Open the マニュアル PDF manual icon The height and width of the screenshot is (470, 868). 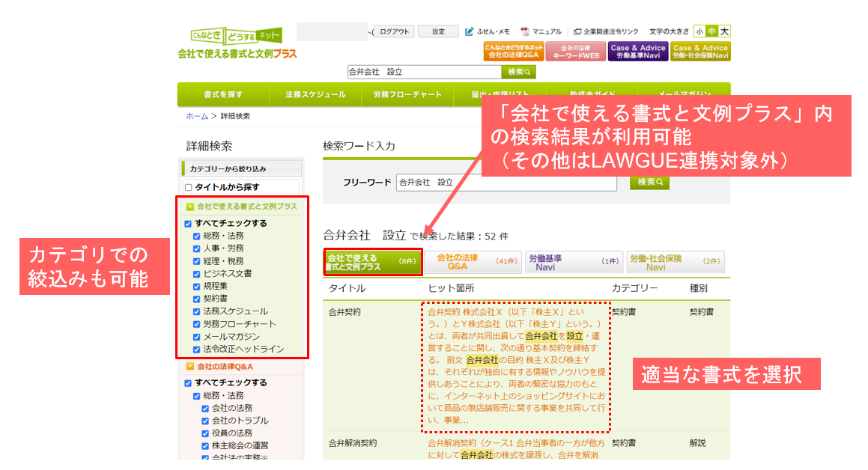tap(525, 31)
